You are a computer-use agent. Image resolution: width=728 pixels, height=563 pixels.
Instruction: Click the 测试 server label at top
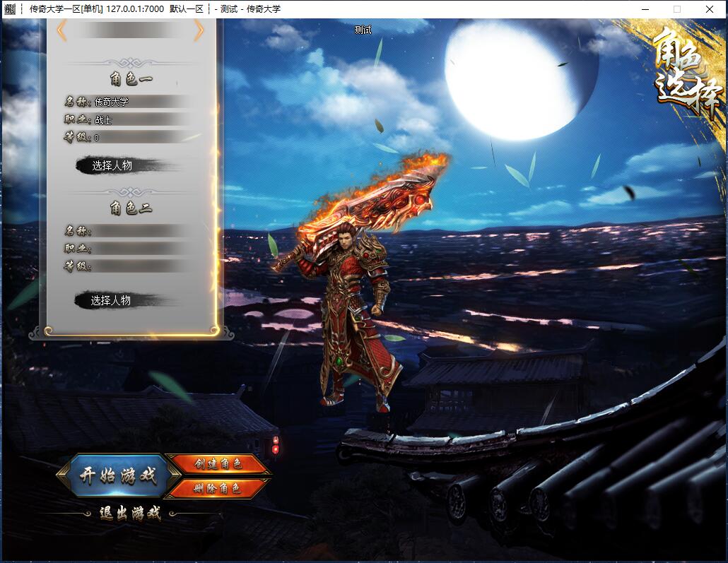pos(363,30)
